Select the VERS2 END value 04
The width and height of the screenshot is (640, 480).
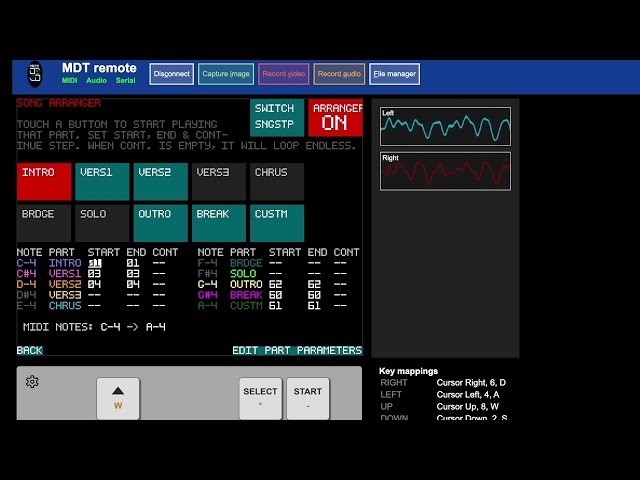(x=133, y=284)
